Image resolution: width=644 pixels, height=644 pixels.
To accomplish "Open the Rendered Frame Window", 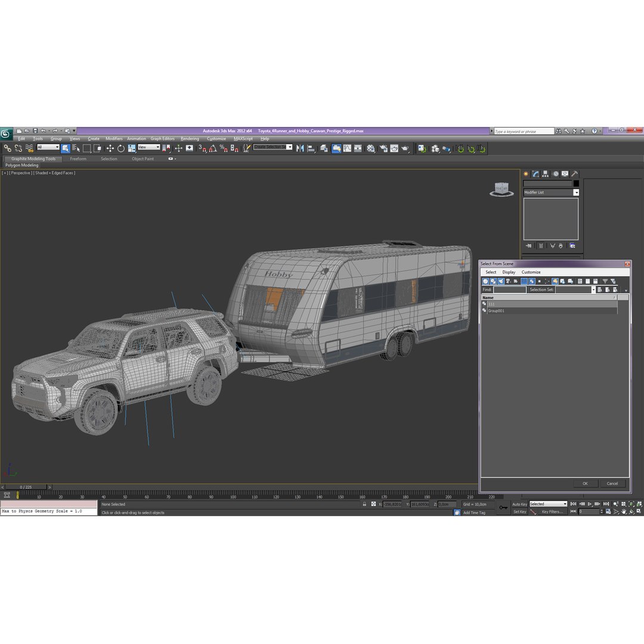I will (x=394, y=148).
